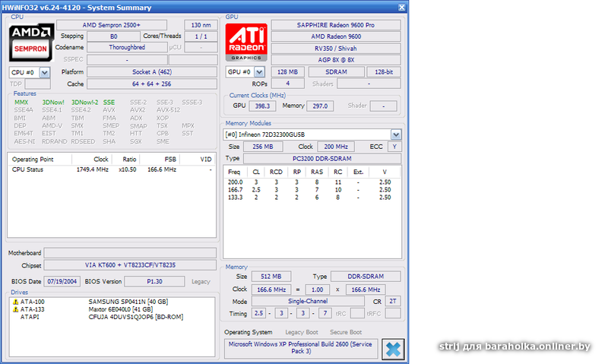Click the memory Type DDR-SDRAM field
This screenshot has width=608, height=364.
pos(366,277)
